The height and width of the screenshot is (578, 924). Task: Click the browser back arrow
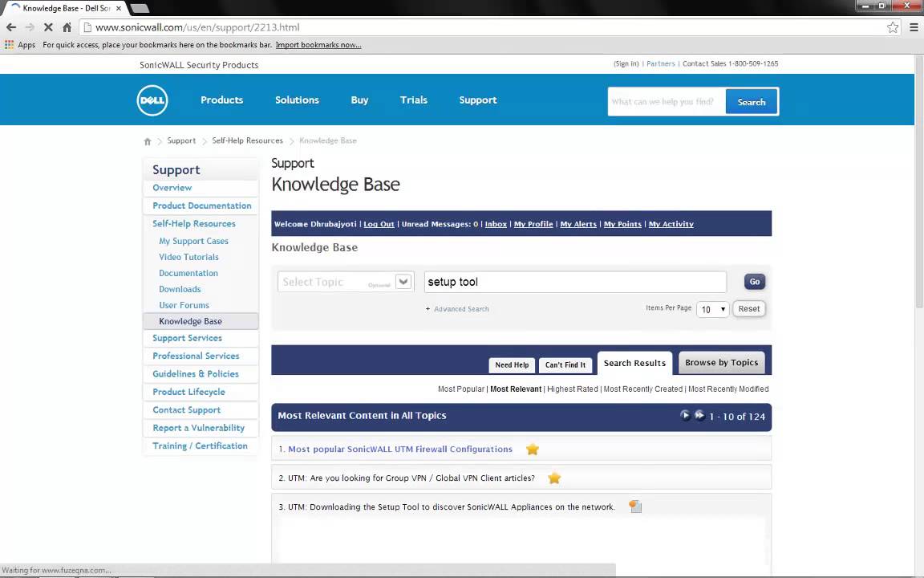11,27
